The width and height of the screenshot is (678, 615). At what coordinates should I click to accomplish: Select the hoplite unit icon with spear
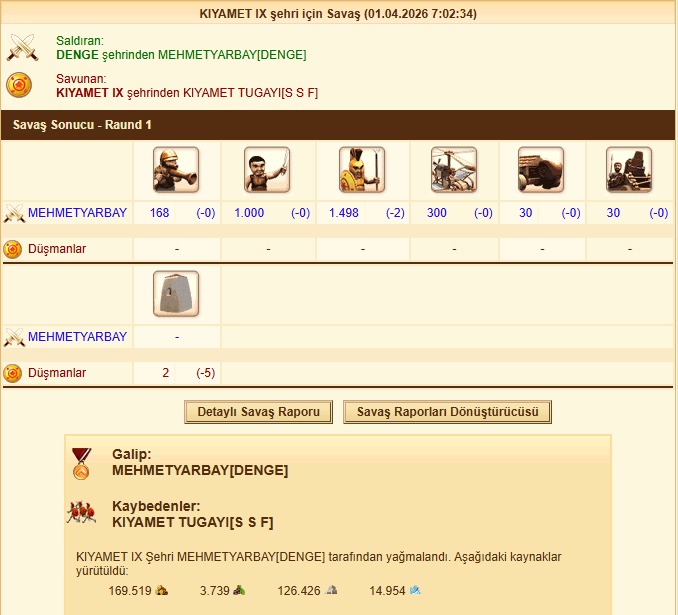pos(362,170)
